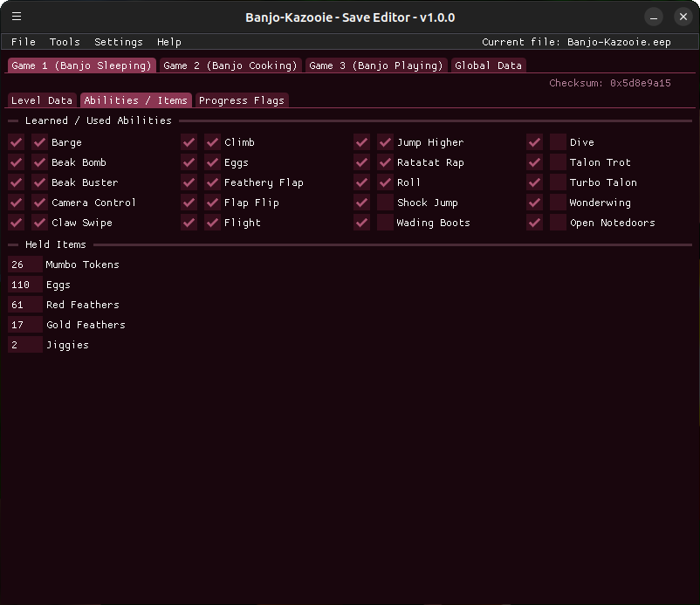This screenshot has width=700, height=605.
Task: Open the Progress Flags tab
Action: click(x=242, y=100)
